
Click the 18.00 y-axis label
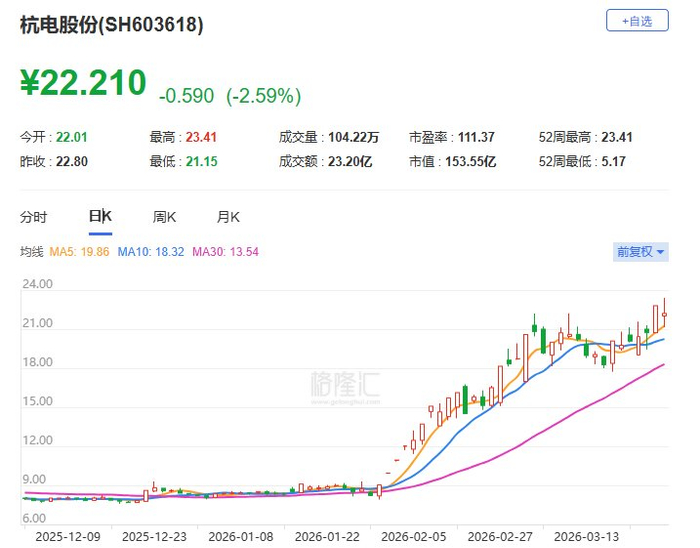(38, 362)
